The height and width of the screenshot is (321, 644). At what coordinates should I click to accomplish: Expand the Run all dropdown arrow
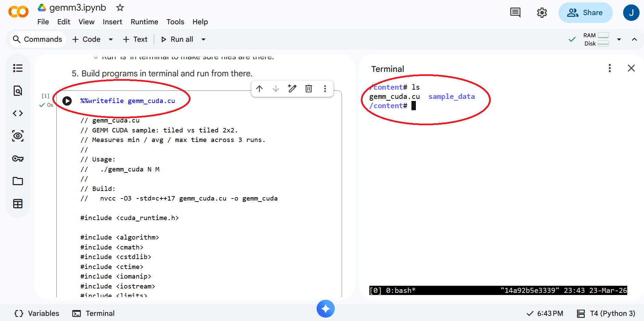(x=203, y=39)
